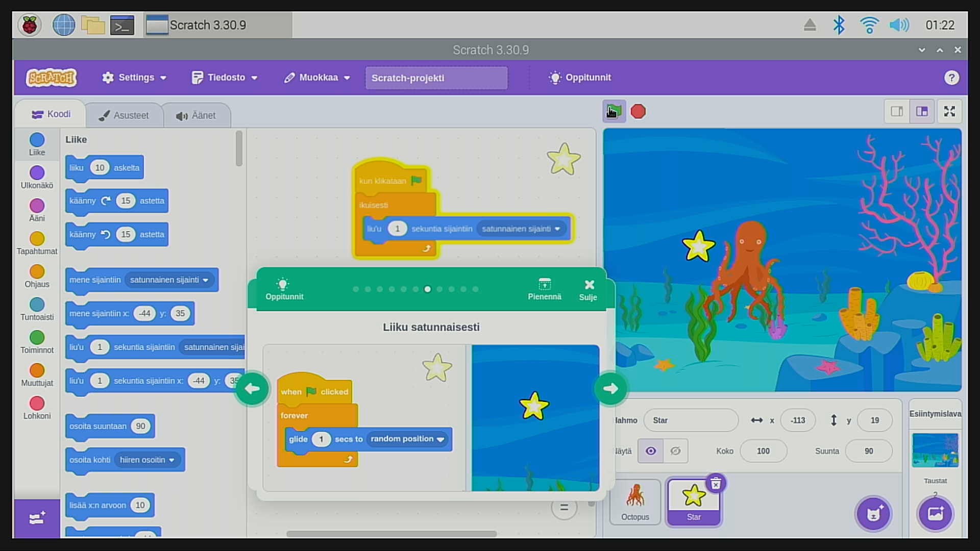Open the Tiedosto menu
The image size is (980, 551).
(x=224, y=78)
